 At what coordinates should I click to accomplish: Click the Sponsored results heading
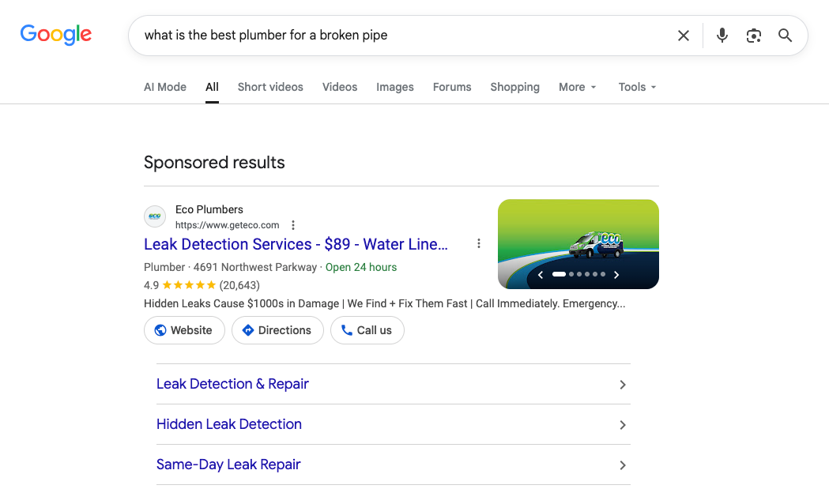click(214, 162)
